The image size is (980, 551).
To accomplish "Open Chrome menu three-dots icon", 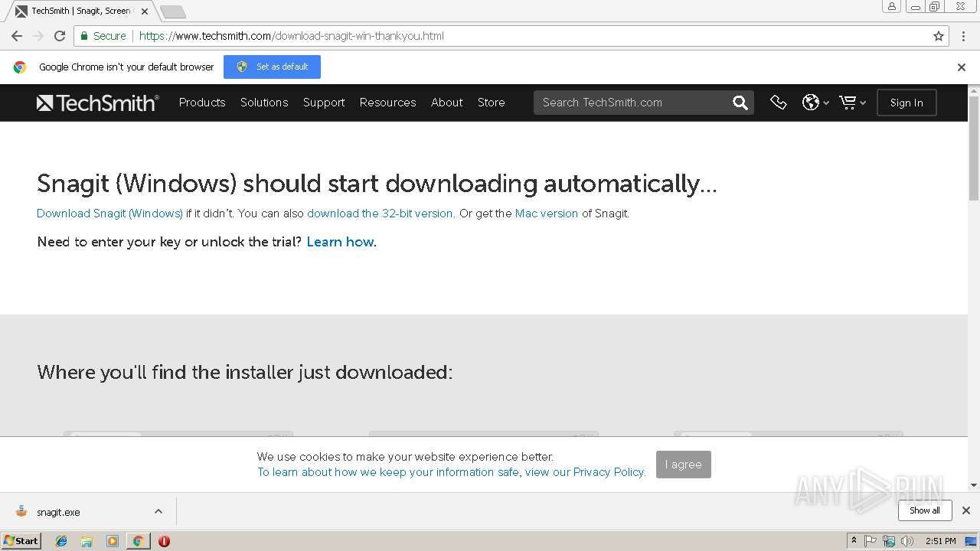I will pyautogui.click(x=964, y=36).
